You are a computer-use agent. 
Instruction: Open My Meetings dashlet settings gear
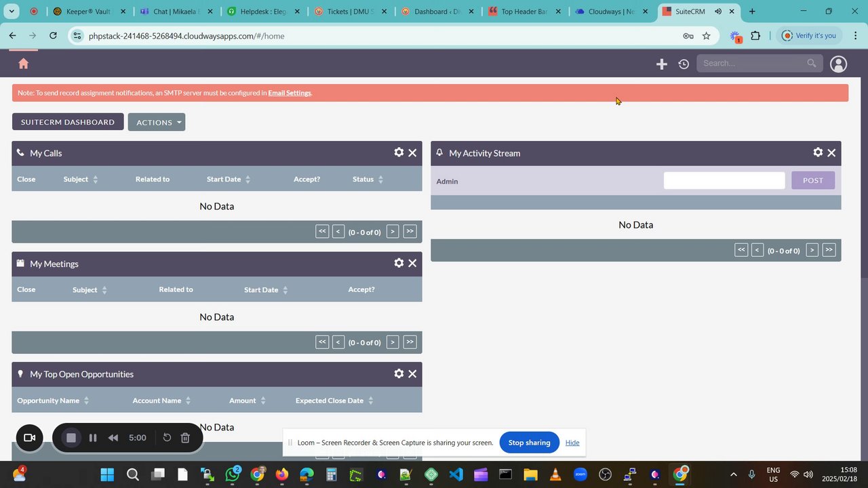point(399,263)
